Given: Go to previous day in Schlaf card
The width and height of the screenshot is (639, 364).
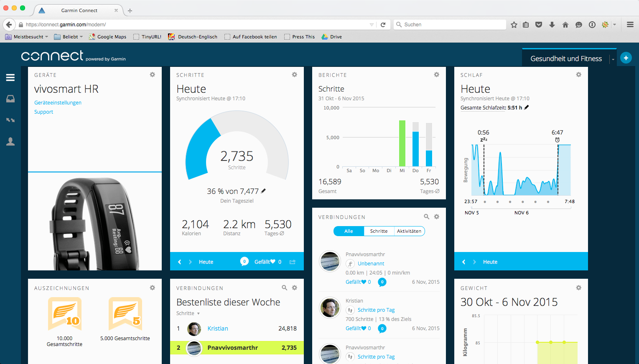Looking at the screenshot, I should 463,262.
